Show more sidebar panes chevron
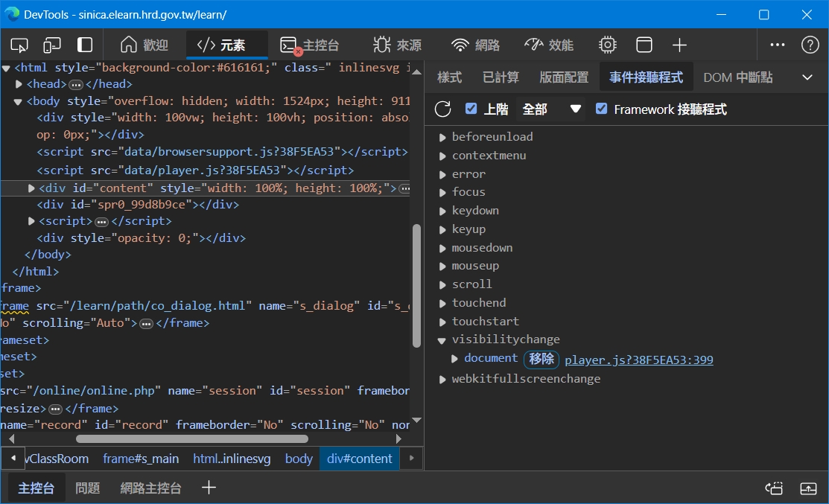This screenshot has width=829, height=504. (x=807, y=77)
